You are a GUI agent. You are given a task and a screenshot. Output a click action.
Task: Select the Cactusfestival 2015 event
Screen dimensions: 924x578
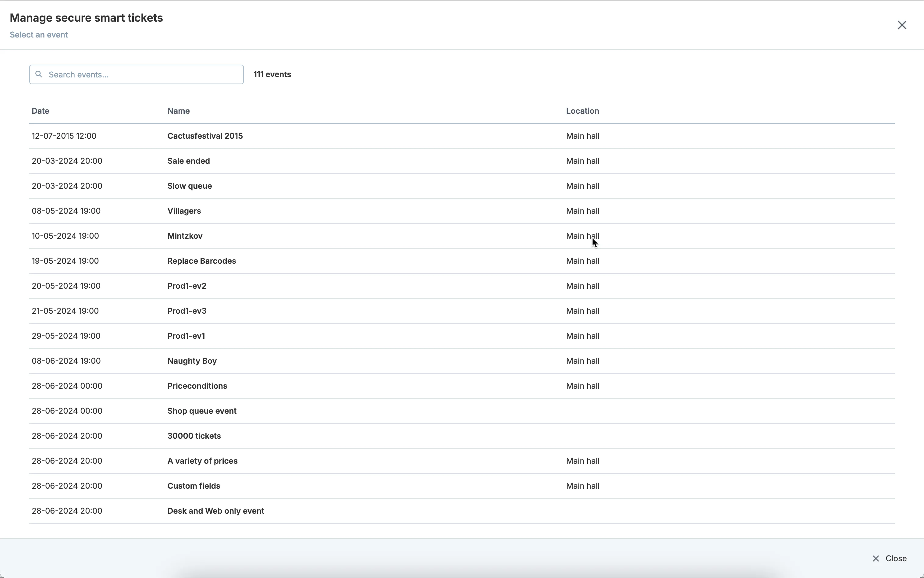tap(462, 136)
